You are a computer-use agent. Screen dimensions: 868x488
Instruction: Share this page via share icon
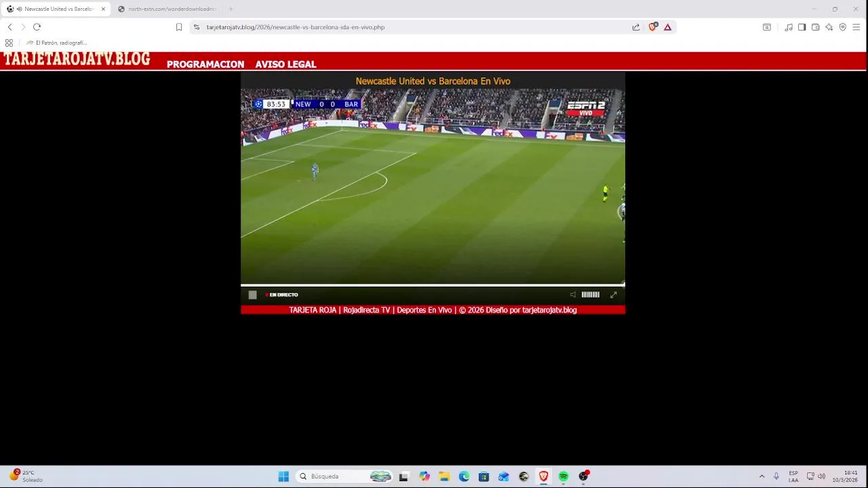(635, 27)
